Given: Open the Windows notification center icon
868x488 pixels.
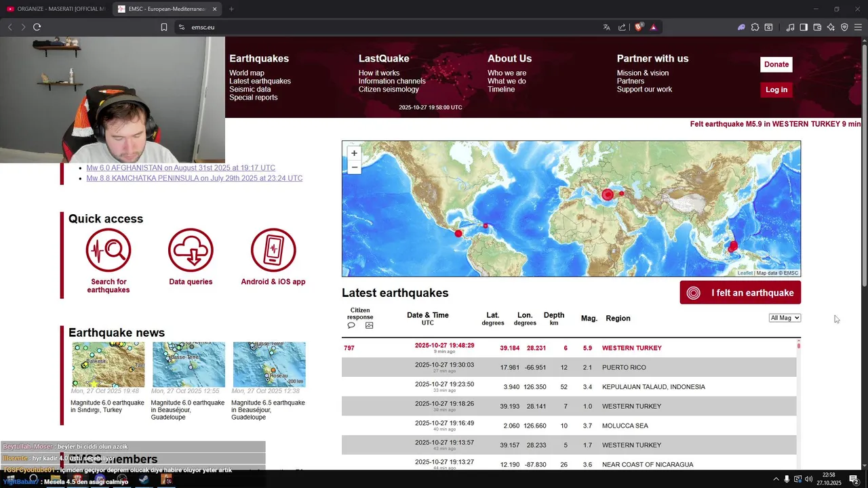Looking at the screenshot, I should pyautogui.click(x=854, y=479).
